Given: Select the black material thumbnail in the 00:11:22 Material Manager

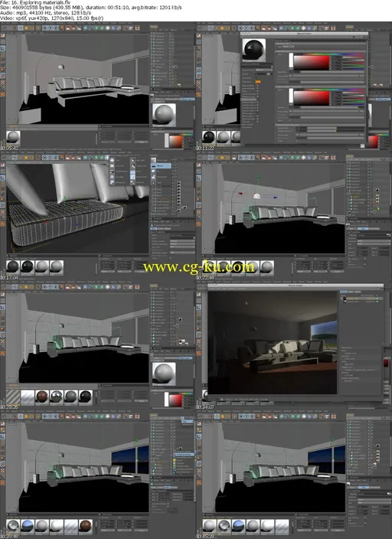Looking at the screenshot, I should tap(209, 138).
